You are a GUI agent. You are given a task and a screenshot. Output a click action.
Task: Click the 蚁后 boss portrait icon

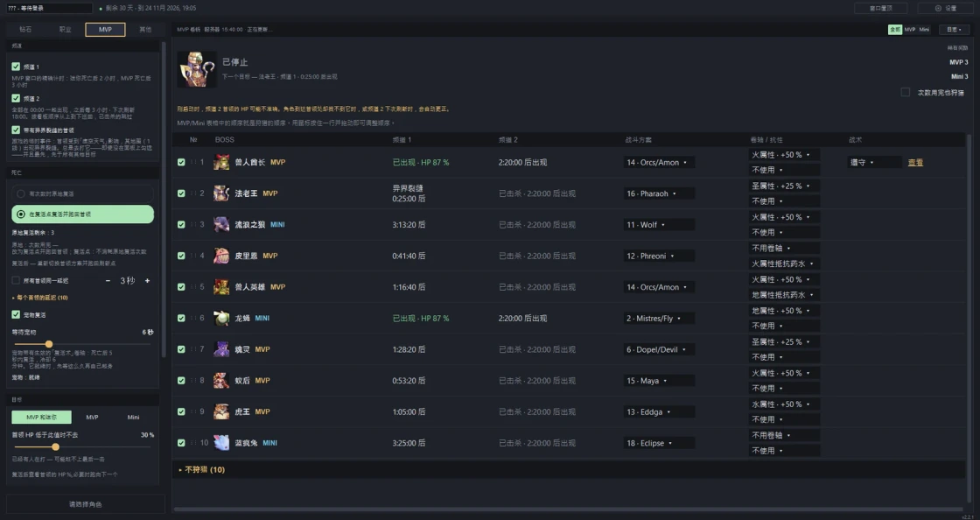(221, 381)
